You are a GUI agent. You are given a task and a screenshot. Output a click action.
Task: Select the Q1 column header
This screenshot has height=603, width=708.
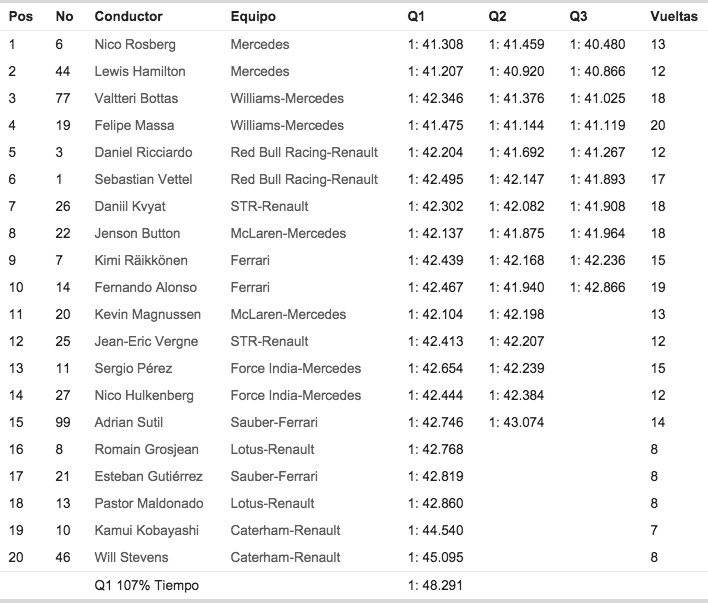click(x=416, y=17)
